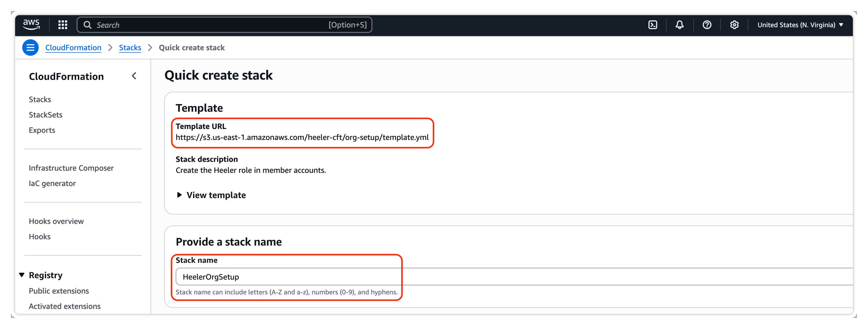Screen dimensions: 868x329
Task: Open StackSets in the sidebar
Action: (46, 115)
